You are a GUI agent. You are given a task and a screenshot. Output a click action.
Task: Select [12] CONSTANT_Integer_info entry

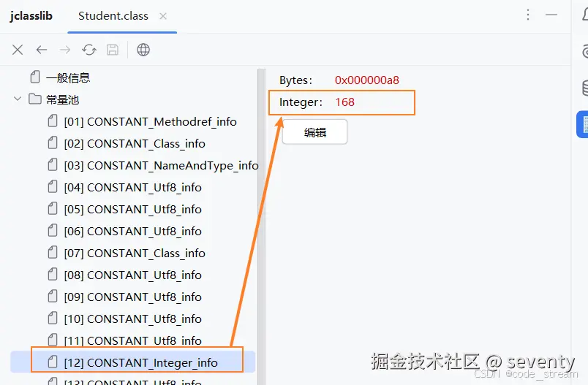(x=140, y=362)
